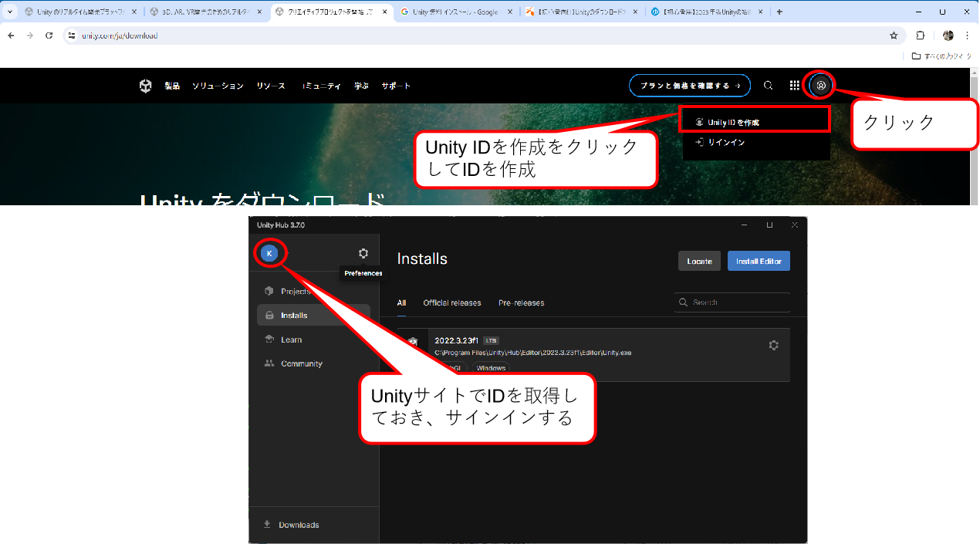The image size is (980, 544).
Task: Open site search magnifier icon
Action: tap(768, 86)
